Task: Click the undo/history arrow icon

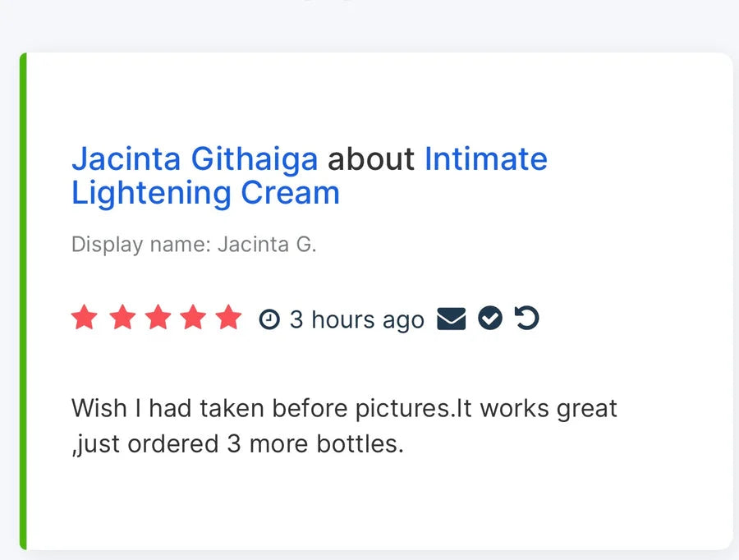Action: coord(526,319)
